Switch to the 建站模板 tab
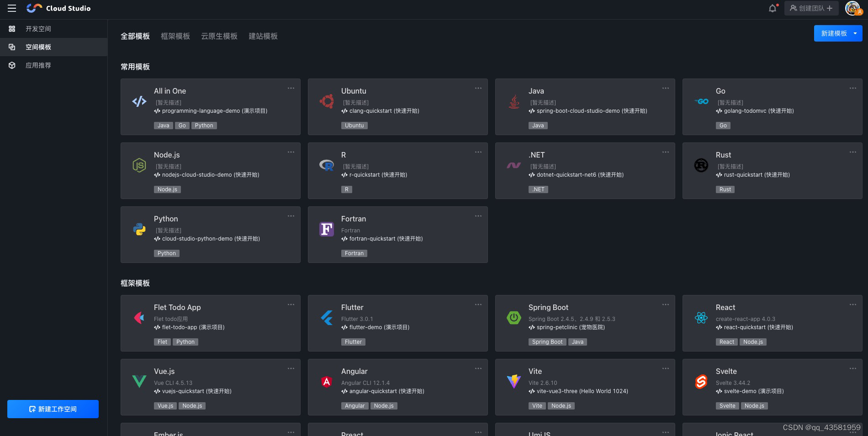Screen dimensions: 868x436 pyautogui.click(x=263, y=36)
